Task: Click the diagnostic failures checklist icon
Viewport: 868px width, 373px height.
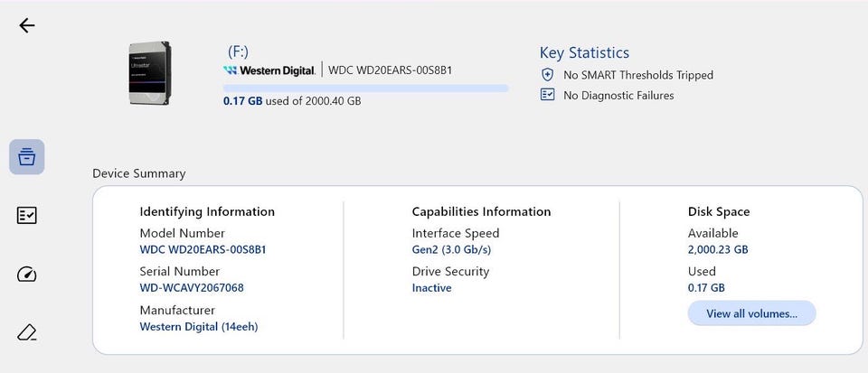Action: click(x=547, y=95)
